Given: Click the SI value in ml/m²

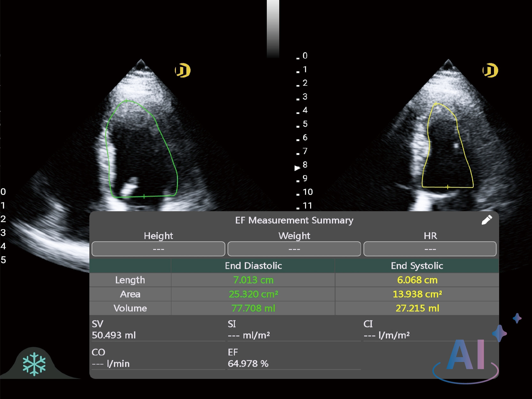Looking at the screenshot, I should tap(249, 335).
